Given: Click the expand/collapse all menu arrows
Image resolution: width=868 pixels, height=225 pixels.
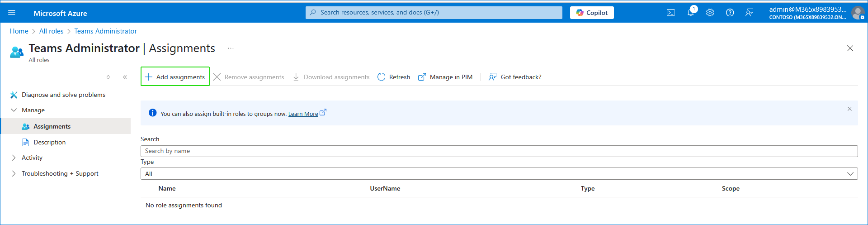Looking at the screenshot, I should [108, 77].
